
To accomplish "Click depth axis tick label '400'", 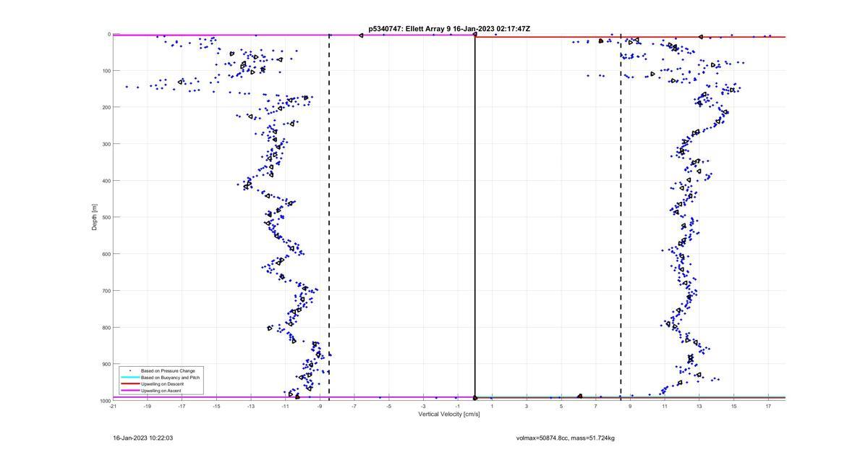I will 106,181.
